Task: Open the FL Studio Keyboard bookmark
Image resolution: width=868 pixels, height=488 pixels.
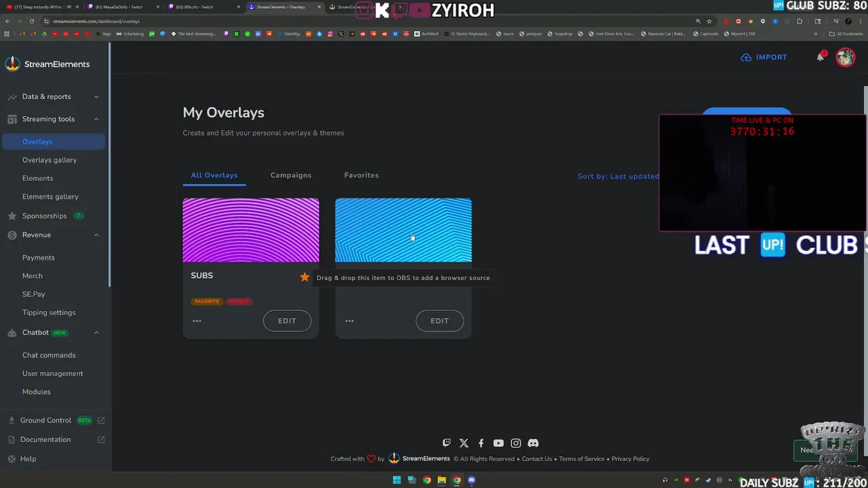Action: click(465, 34)
